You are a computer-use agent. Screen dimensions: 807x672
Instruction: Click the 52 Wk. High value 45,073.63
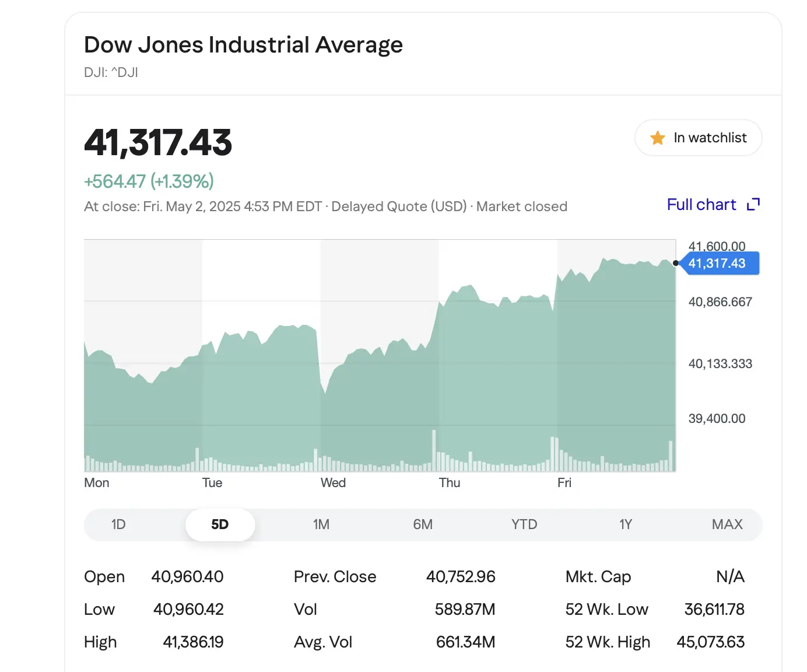coord(710,642)
